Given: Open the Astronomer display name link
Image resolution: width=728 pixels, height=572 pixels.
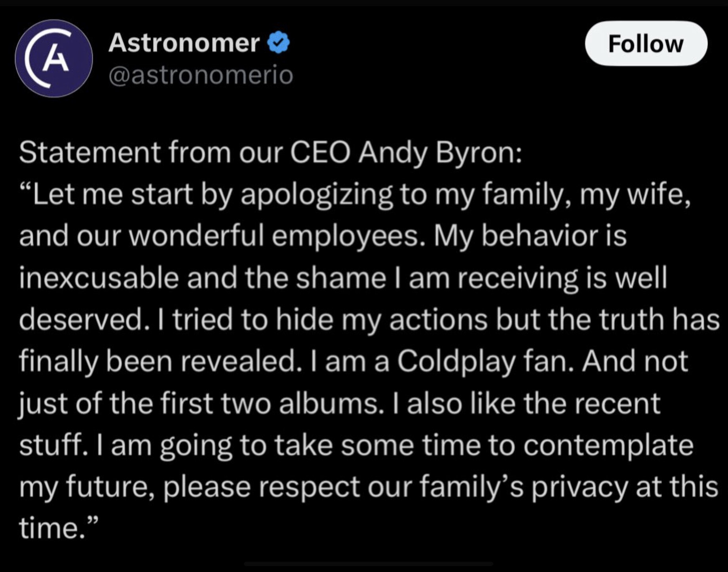Looking at the screenshot, I should point(184,42).
